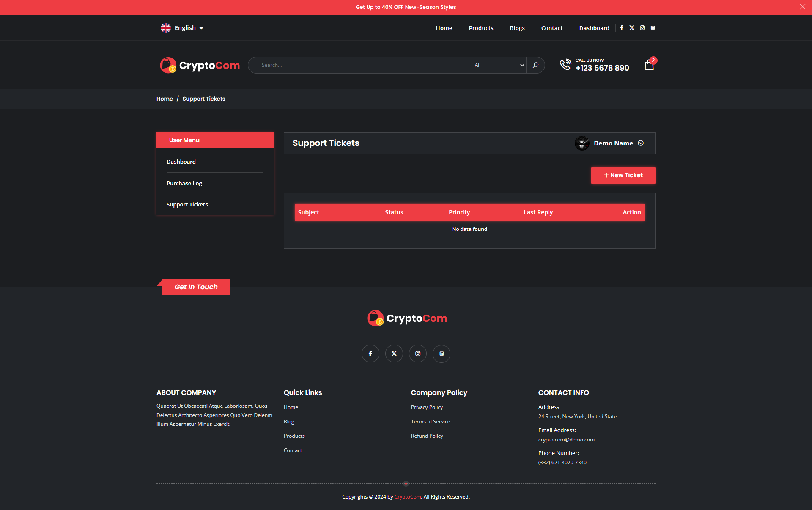The image size is (812, 510).
Task: Click the search magnifier icon
Action: (535, 65)
